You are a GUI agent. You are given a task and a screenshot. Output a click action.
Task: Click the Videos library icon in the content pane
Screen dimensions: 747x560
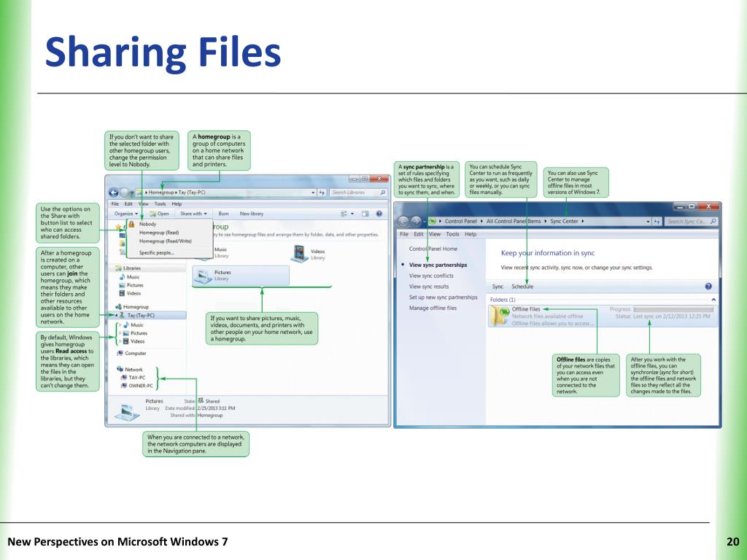pos(300,253)
